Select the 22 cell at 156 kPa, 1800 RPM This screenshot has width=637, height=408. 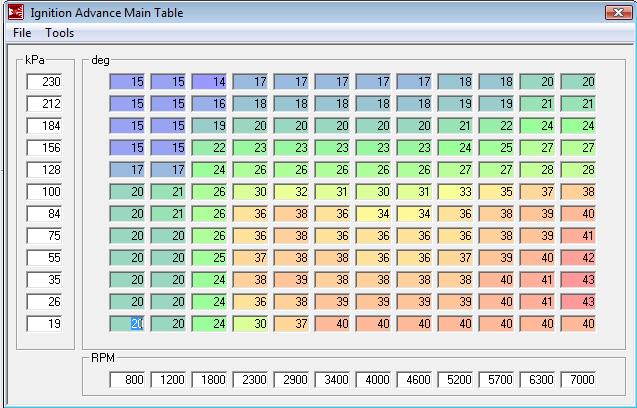[209, 148]
